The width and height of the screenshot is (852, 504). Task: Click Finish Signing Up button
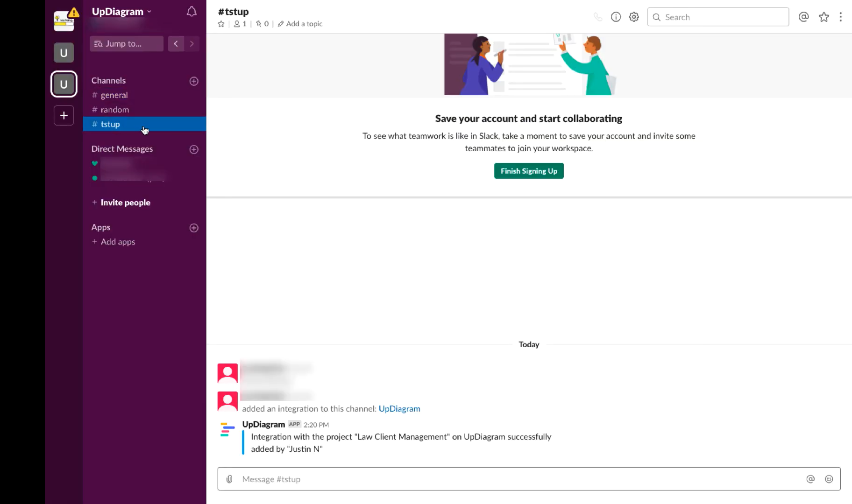529,171
